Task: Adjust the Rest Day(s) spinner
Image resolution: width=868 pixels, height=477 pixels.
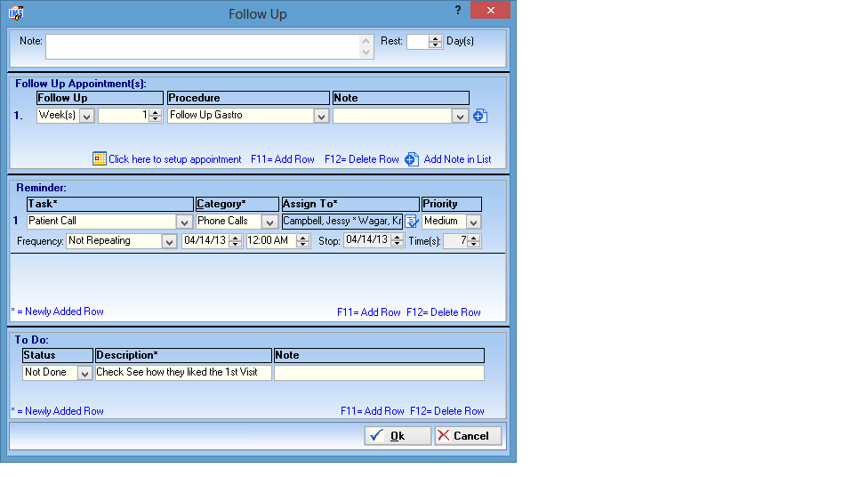Action: (x=436, y=42)
